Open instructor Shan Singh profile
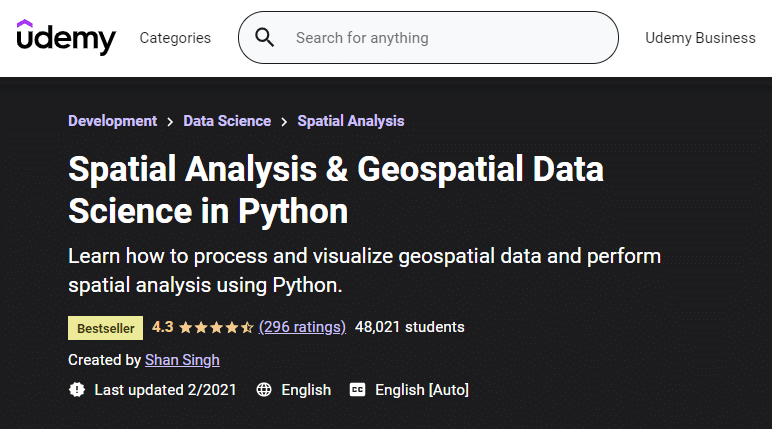This screenshot has width=772, height=429. [182, 360]
